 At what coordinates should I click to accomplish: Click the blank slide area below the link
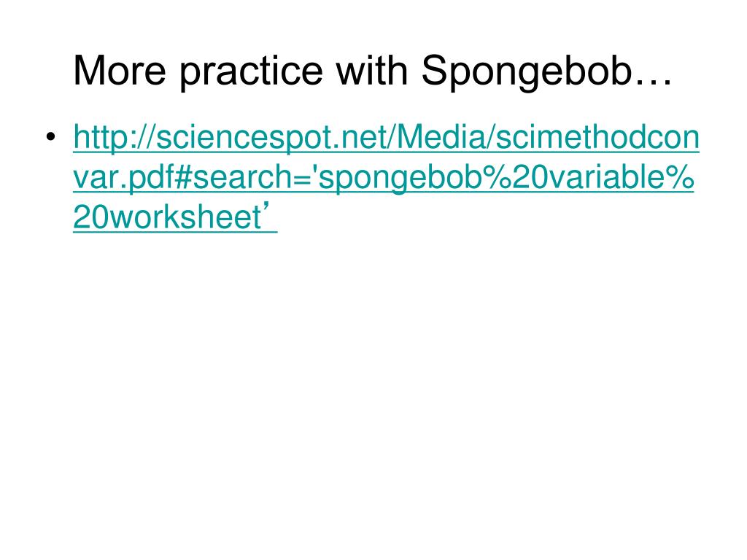[x=373, y=379]
